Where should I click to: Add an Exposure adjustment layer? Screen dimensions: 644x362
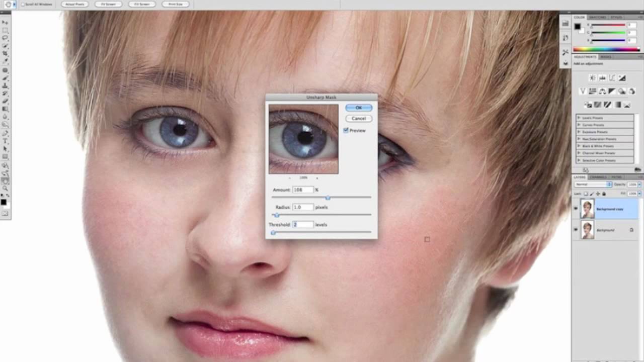click(622, 77)
